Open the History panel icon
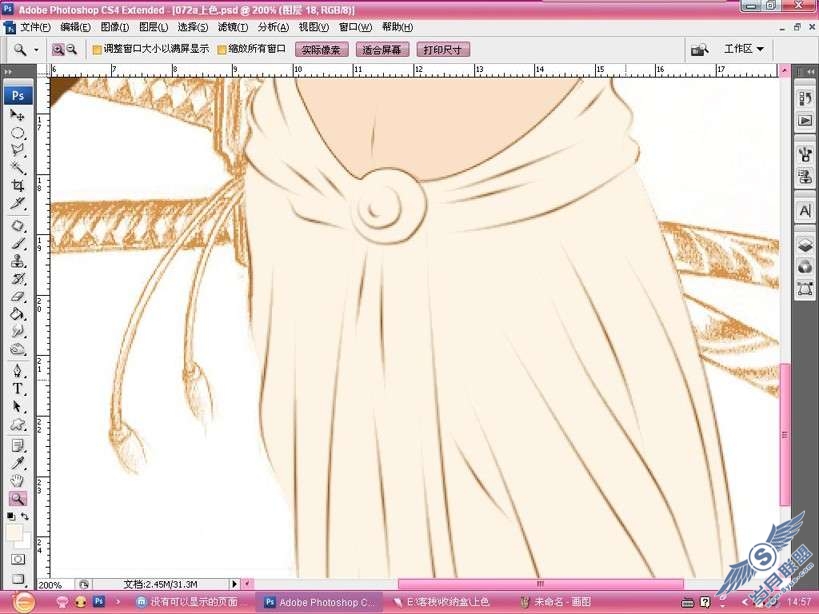This screenshot has width=819, height=614. click(805, 99)
